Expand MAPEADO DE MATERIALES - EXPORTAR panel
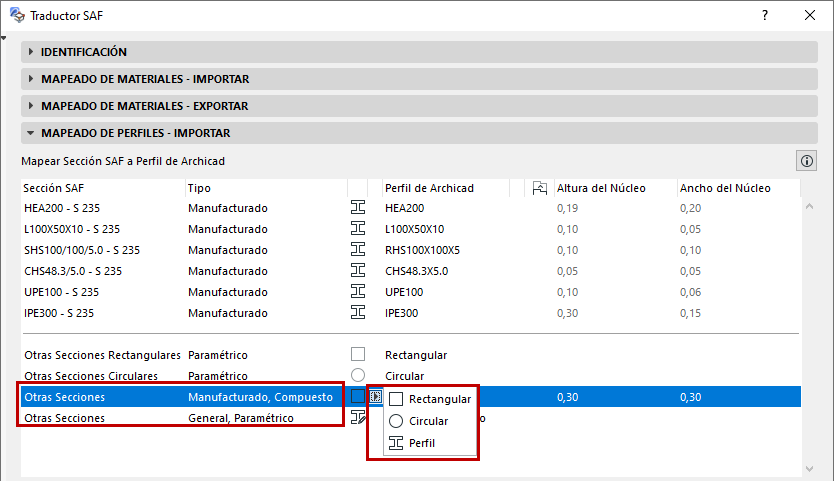834x481 pixels. pyautogui.click(x=419, y=106)
